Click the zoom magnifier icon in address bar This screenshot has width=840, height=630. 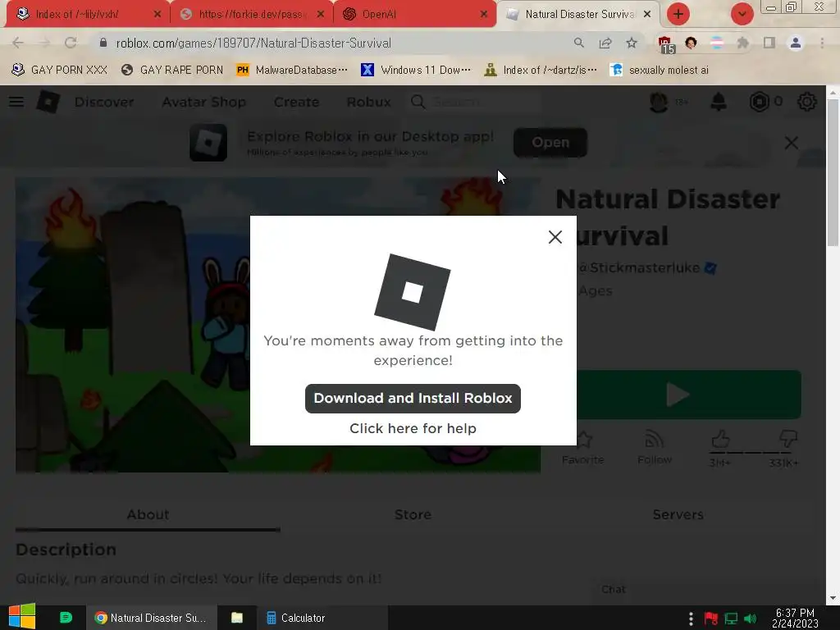tap(578, 43)
